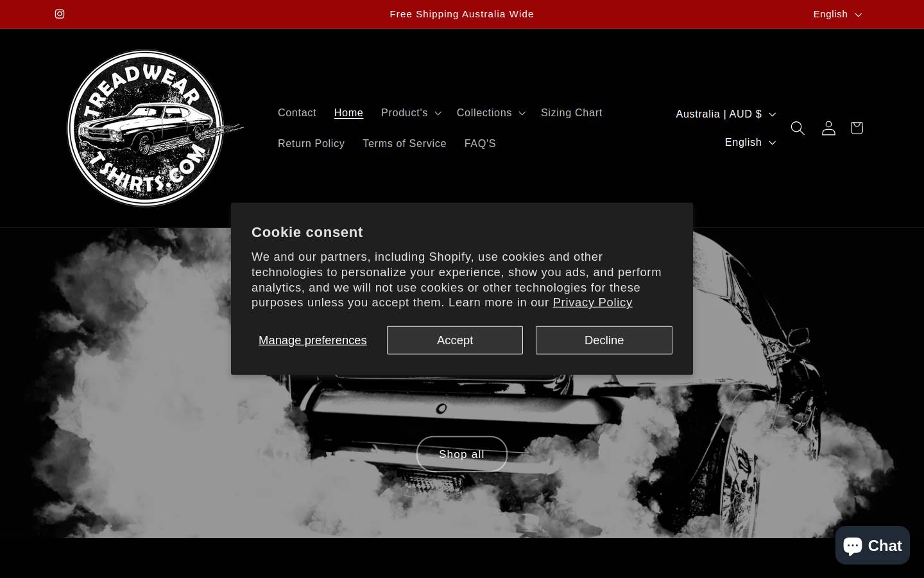Open the FAQ'S page

pyautogui.click(x=480, y=143)
